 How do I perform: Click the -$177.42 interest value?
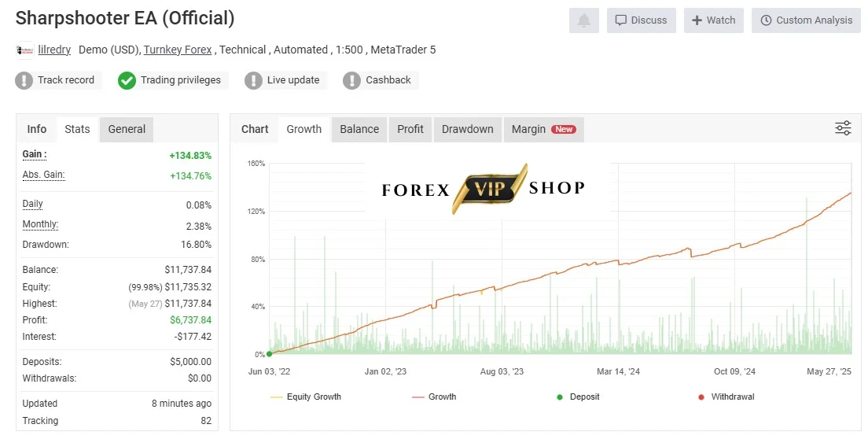[193, 337]
